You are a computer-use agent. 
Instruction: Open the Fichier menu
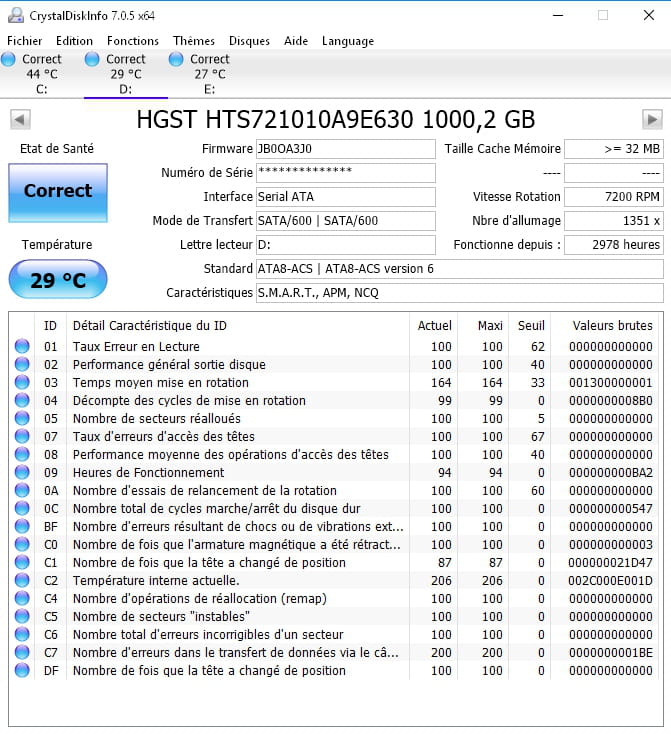point(25,41)
